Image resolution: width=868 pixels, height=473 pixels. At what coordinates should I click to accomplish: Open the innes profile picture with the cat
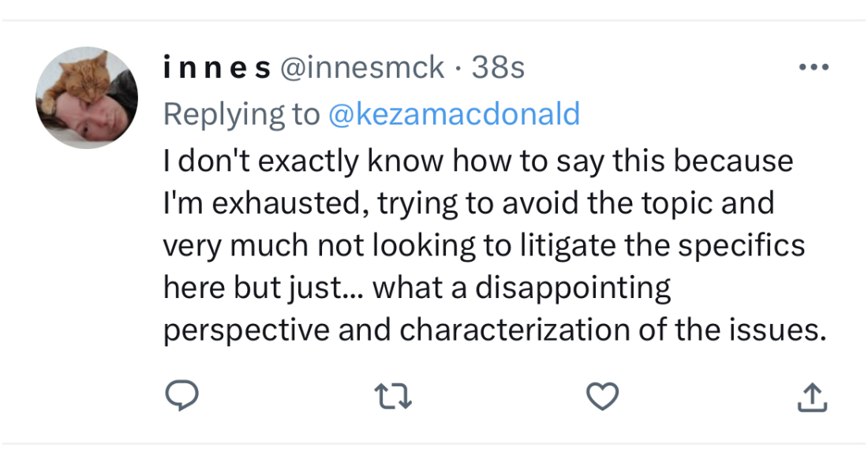[x=87, y=98]
